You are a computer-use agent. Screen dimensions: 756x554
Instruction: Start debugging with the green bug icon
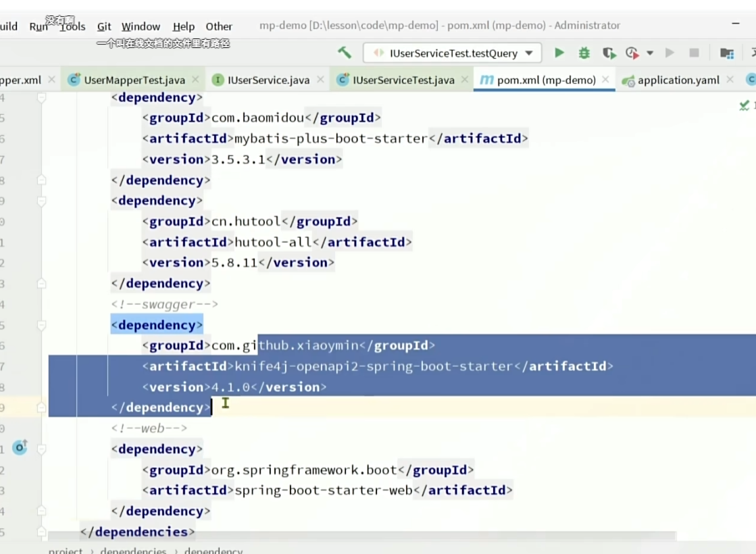pyautogui.click(x=584, y=53)
